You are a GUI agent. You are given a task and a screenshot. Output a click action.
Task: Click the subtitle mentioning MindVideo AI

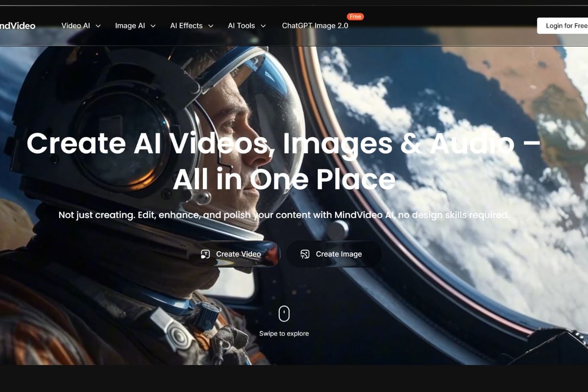coord(284,215)
